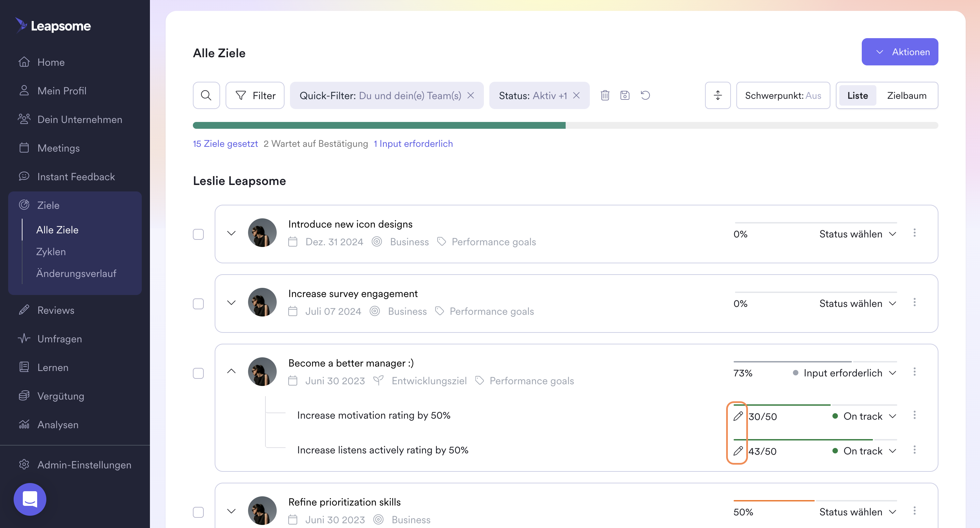Screen dimensions: 980x528
Task: Open goal title Introduce new icon designs
Action: pos(350,224)
